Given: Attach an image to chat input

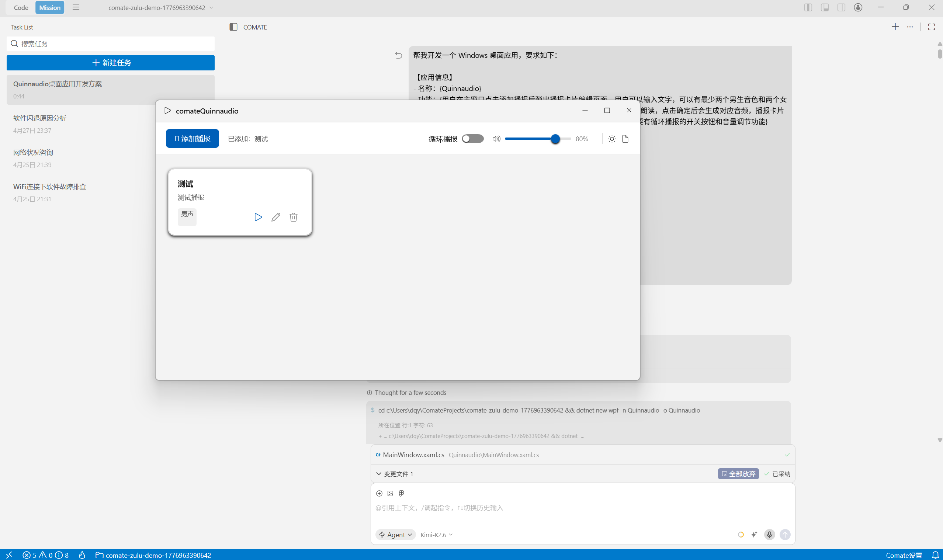Looking at the screenshot, I should [x=390, y=493].
